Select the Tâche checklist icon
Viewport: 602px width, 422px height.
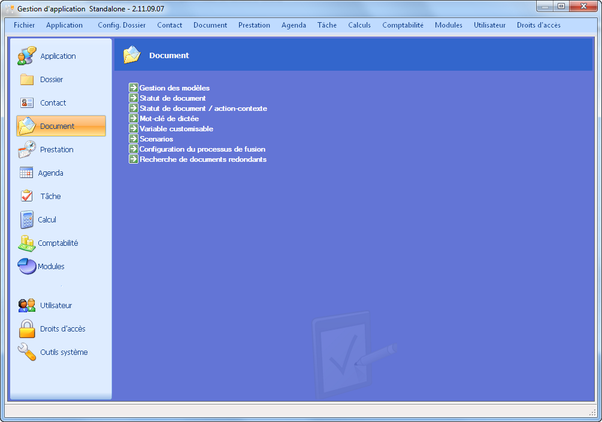click(x=27, y=196)
